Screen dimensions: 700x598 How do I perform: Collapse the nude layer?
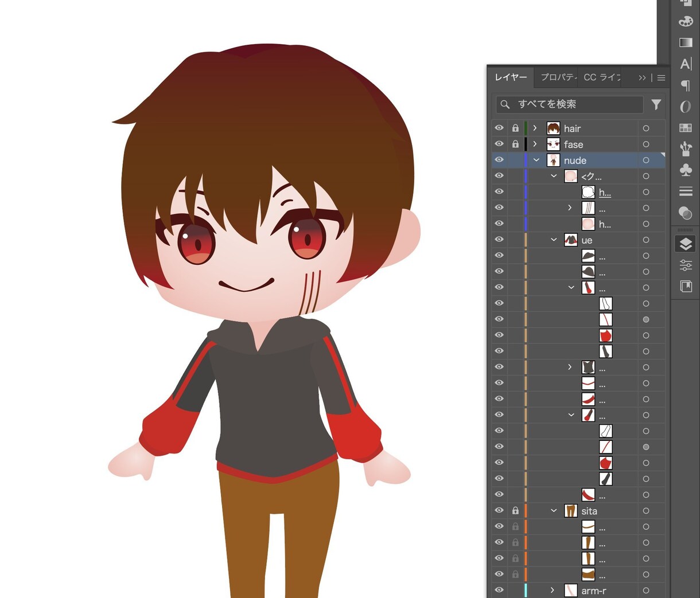point(536,160)
